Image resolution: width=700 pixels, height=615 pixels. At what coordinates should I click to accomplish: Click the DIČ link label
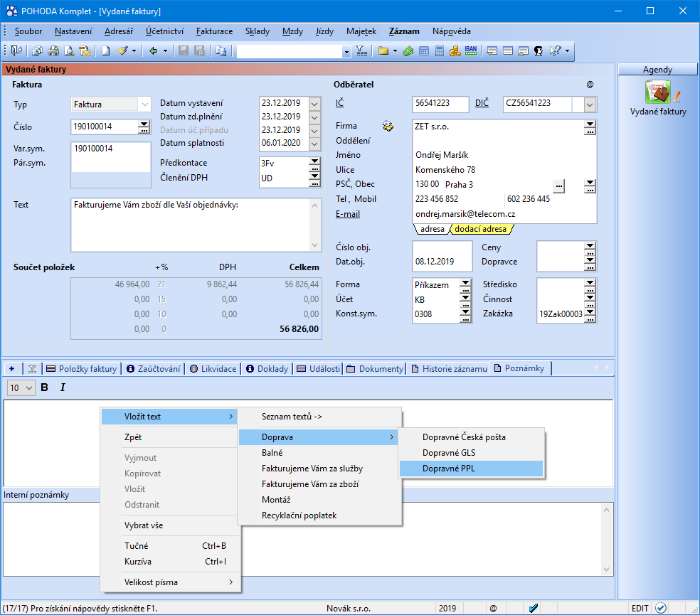[482, 103]
